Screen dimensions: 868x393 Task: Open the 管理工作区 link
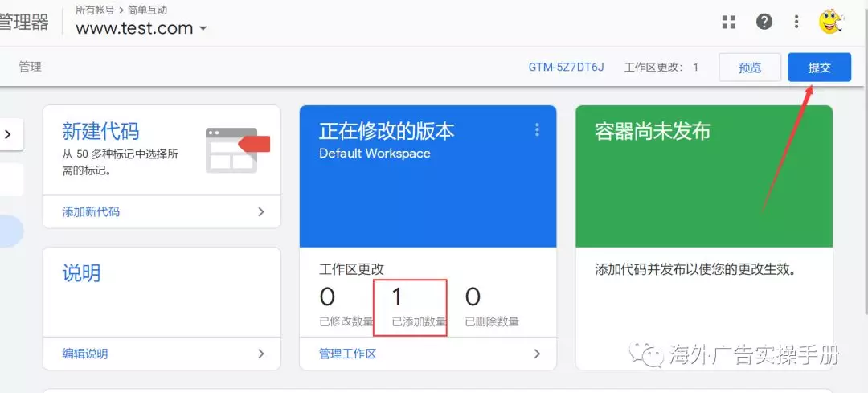347,354
